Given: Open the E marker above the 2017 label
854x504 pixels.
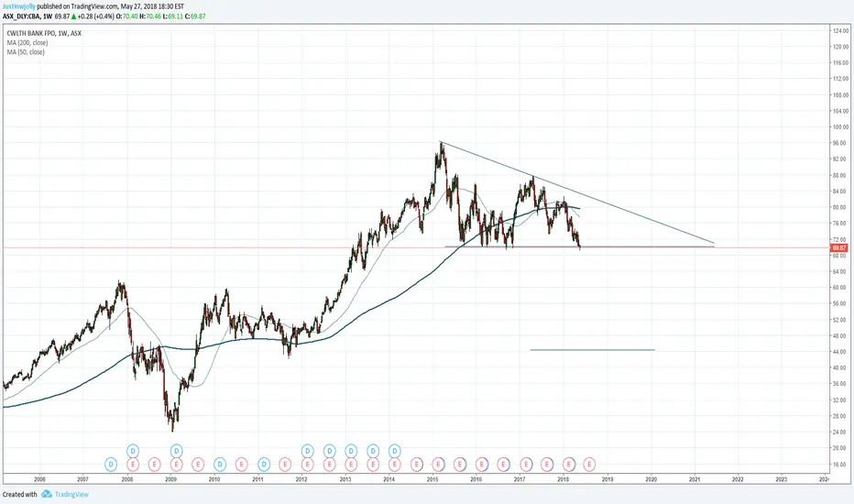Looking at the screenshot, I should click(x=526, y=465).
